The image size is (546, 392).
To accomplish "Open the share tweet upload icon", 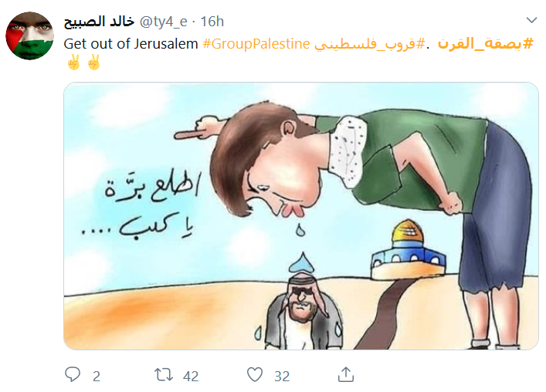I will click(x=346, y=374).
